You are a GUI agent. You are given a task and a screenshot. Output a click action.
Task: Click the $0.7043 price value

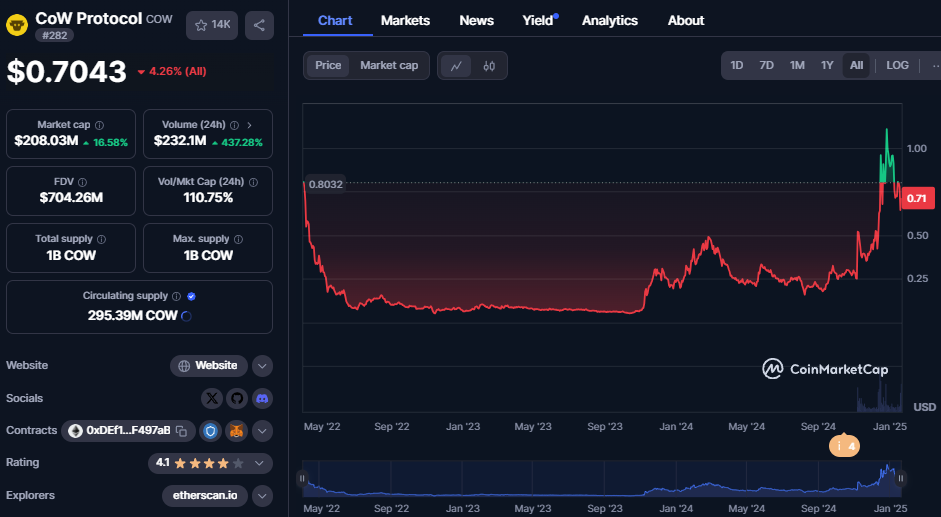click(67, 71)
